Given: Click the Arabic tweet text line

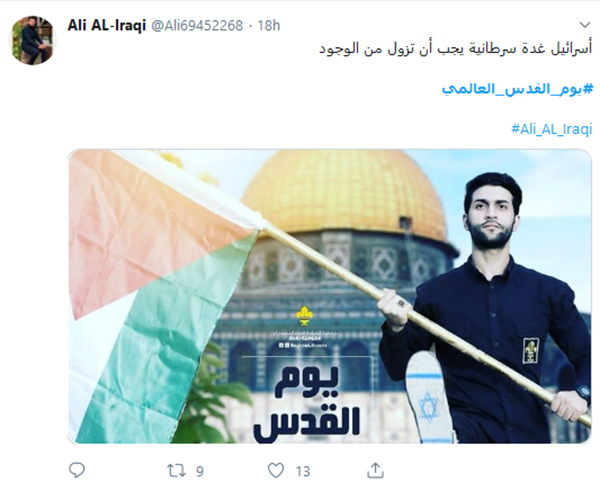Looking at the screenshot, I should pos(456,49).
